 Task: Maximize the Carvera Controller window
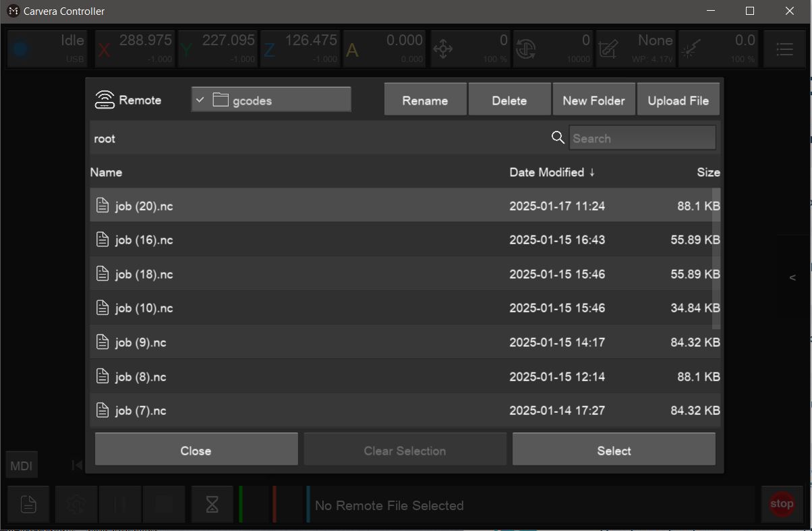click(x=750, y=11)
